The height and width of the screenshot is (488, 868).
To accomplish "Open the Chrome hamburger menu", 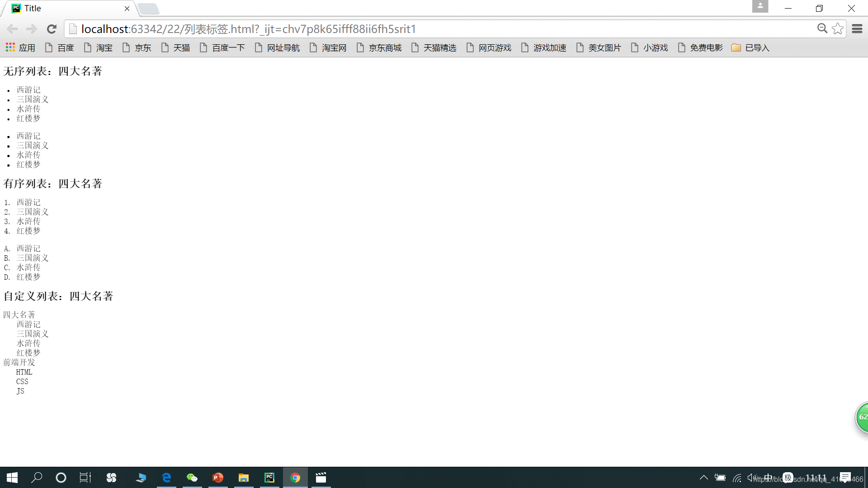I will coord(857,29).
